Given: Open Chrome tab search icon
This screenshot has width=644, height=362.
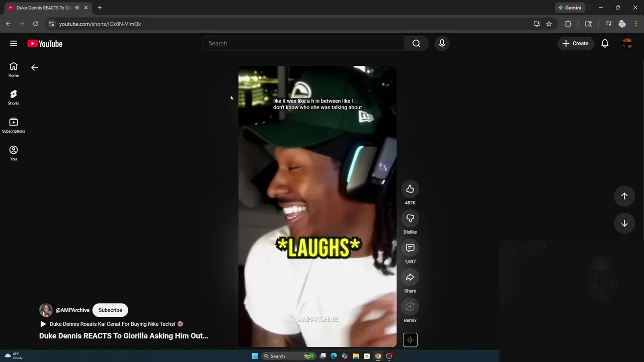Looking at the screenshot, I should tap(588, 24).
